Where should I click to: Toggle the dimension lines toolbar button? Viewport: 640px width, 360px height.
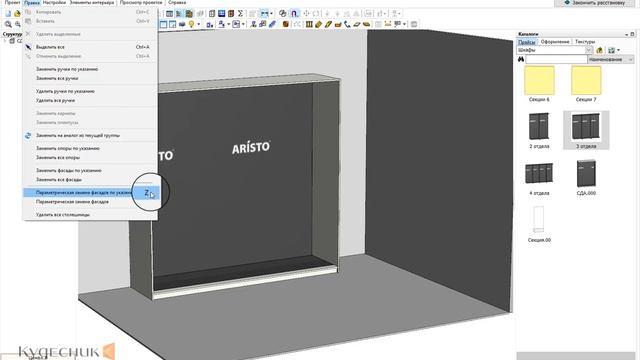(x=264, y=13)
